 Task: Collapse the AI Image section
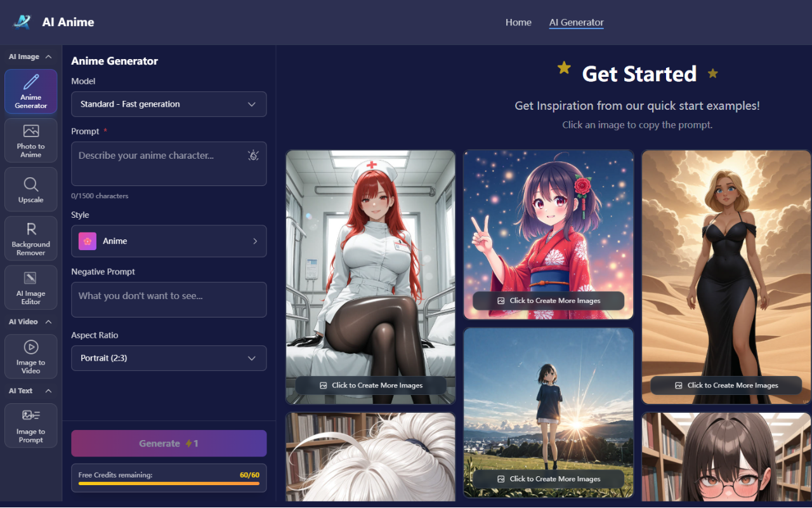[x=30, y=56]
